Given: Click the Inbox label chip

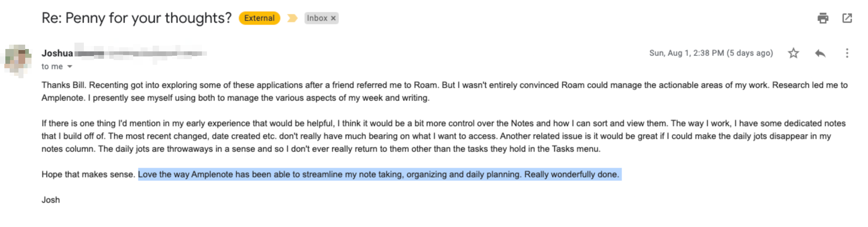Looking at the screenshot, I should click(317, 18).
